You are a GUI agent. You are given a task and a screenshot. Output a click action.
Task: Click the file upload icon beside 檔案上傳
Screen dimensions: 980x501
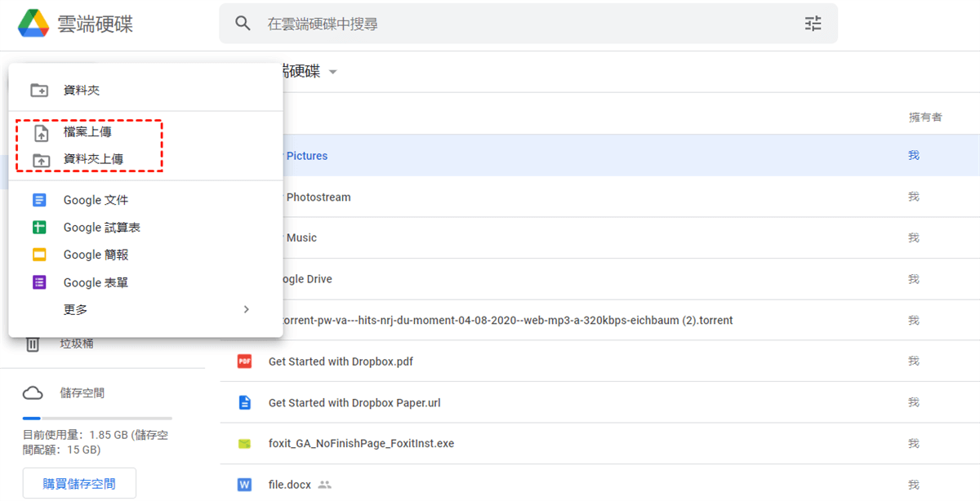(x=41, y=133)
